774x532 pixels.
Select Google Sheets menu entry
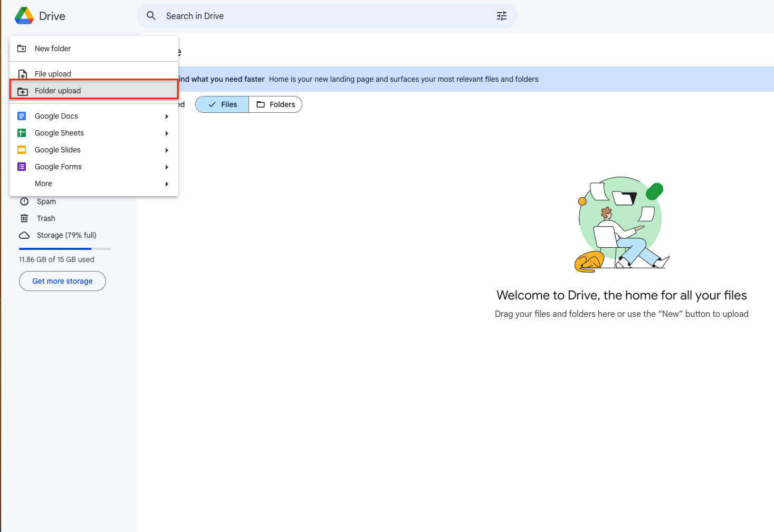pos(94,133)
